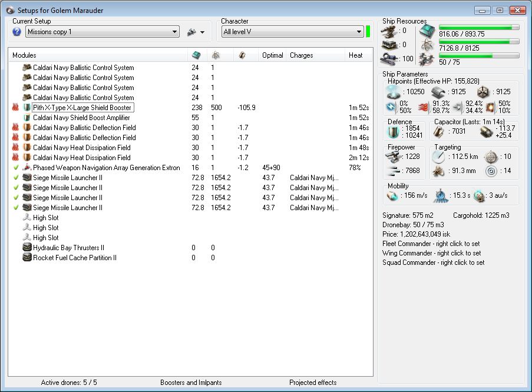Image resolution: width=532 pixels, height=392 pixels.
Task: Click the turret hardpoints icon in Ship Resources
Action: tap(389, 31)
